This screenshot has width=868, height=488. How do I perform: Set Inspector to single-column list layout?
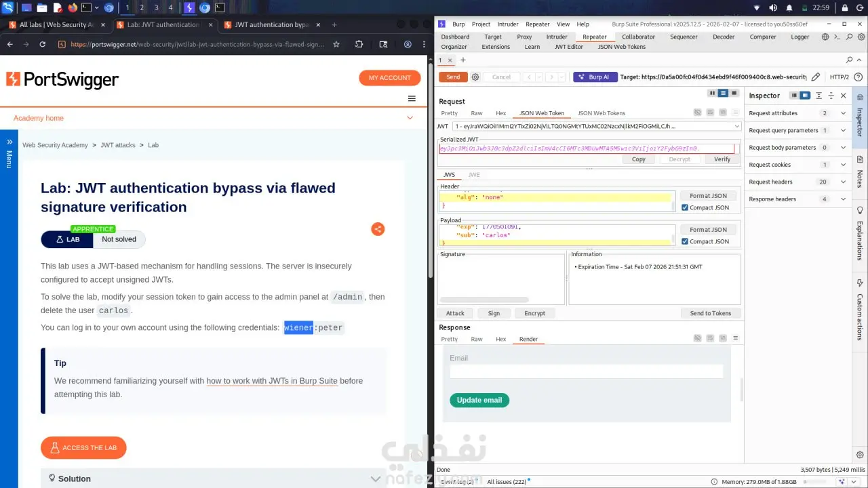(795, 96)
